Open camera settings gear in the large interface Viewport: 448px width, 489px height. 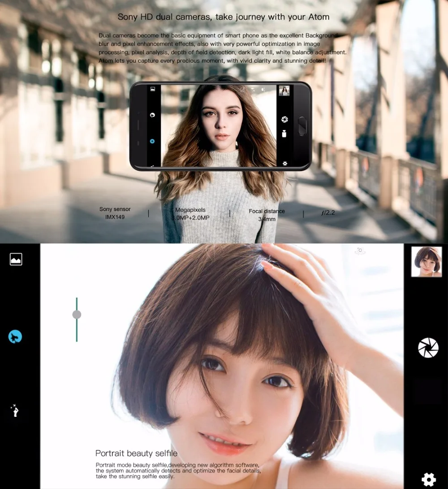tap(428, 479)
